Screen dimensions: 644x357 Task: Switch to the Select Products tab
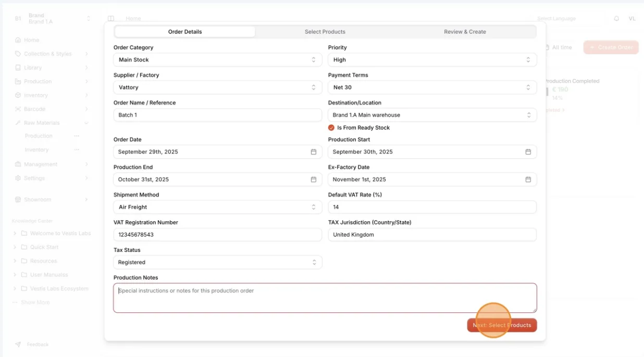coord(325,32)
